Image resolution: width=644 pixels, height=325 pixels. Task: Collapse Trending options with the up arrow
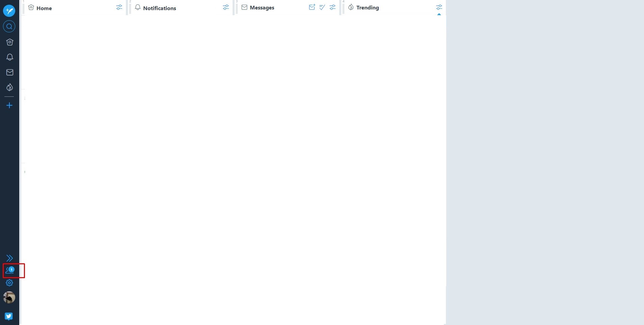439,14
